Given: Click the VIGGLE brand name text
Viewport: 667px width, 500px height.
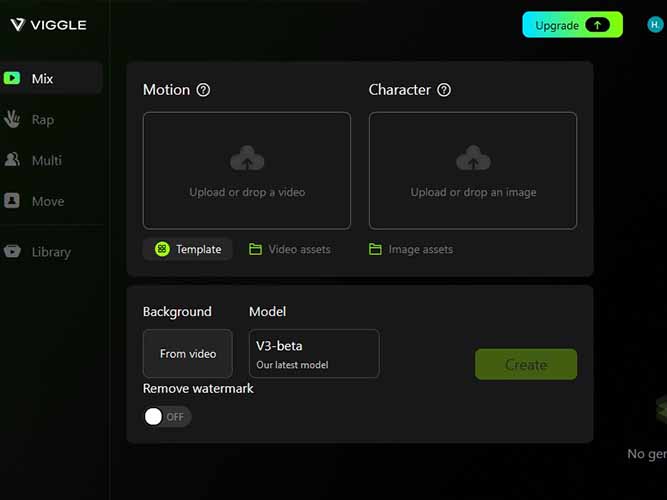Looking at the screenshot, I should (x=59, y=25).
